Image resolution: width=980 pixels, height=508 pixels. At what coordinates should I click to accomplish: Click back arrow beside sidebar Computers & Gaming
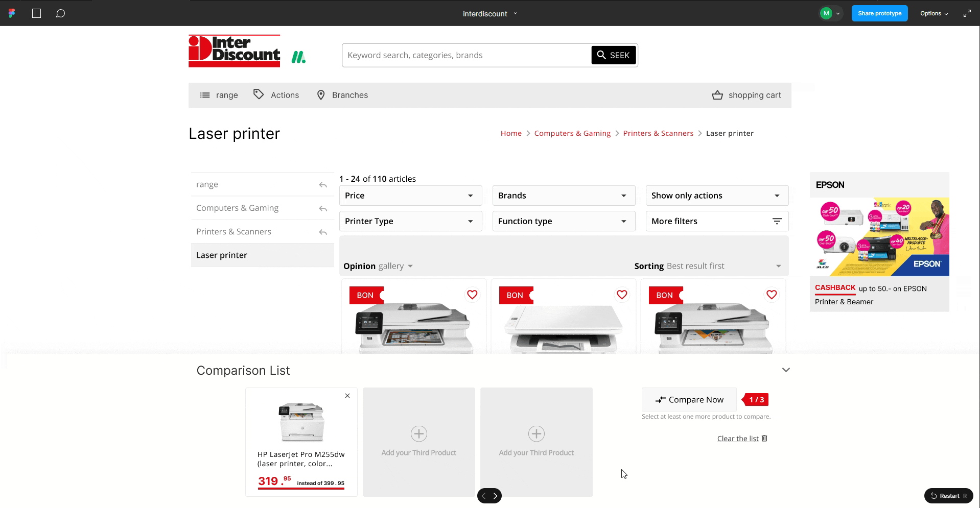[x=323, y=208]
